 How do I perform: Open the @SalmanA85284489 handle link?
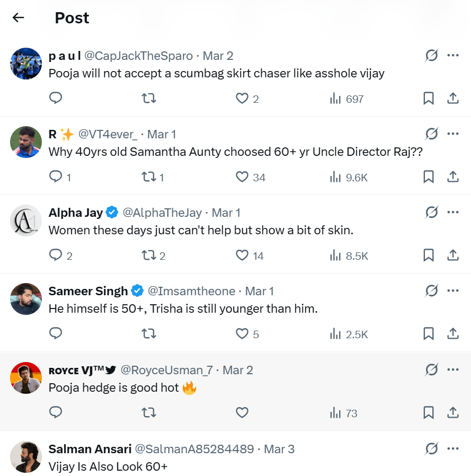pyautogui.click(x=194, y=449)
